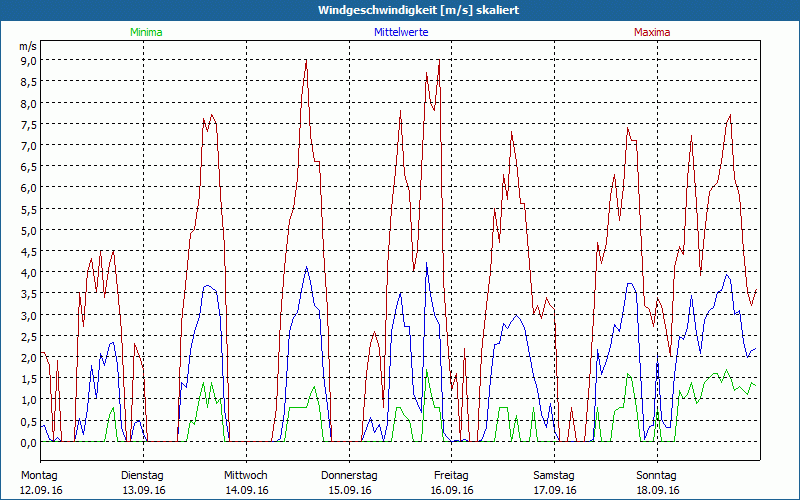Click the green Minima legend label
This screenshot has width=800, height=500.
click(145, 32)
